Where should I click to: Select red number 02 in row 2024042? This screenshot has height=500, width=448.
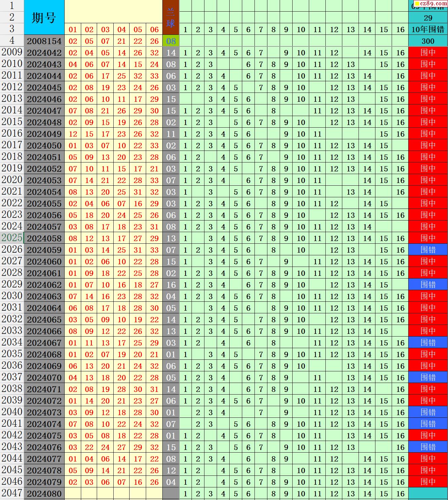click(73, 53)
